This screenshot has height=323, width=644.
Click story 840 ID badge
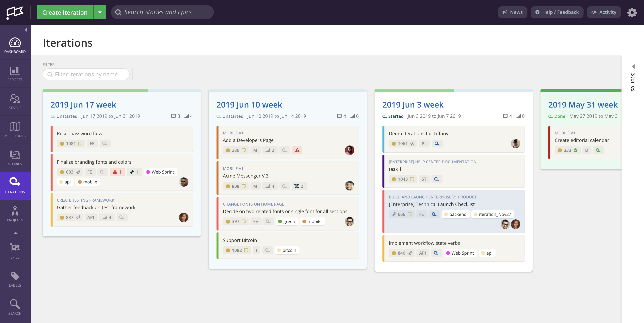pos(402,253)
